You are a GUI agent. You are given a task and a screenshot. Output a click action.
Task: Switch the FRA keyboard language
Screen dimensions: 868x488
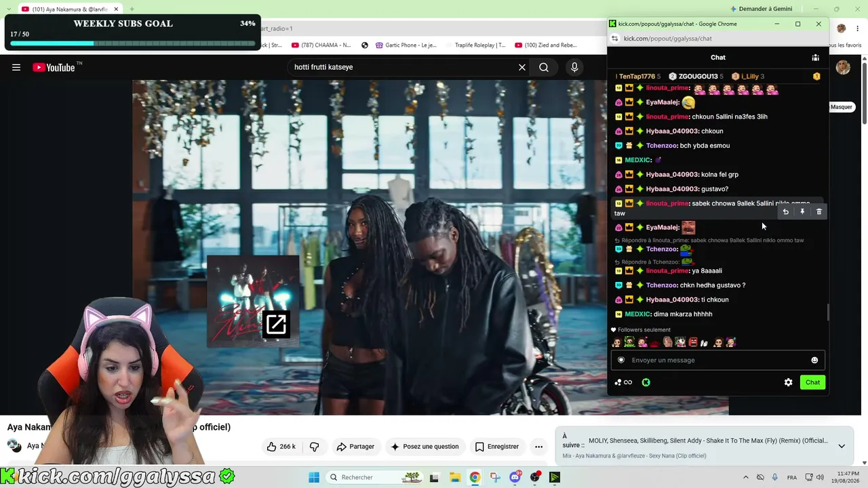coord(791,477)
